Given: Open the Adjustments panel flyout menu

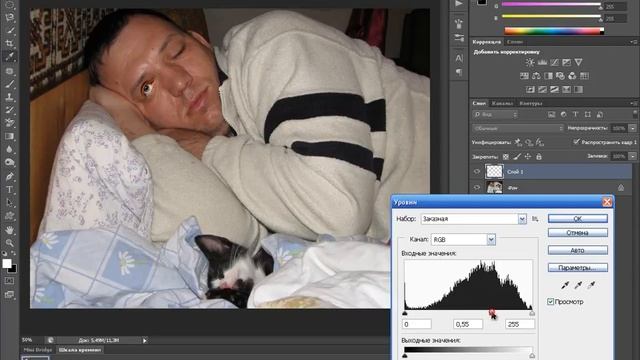Looking at the screenshot, I should coord(634,42).
